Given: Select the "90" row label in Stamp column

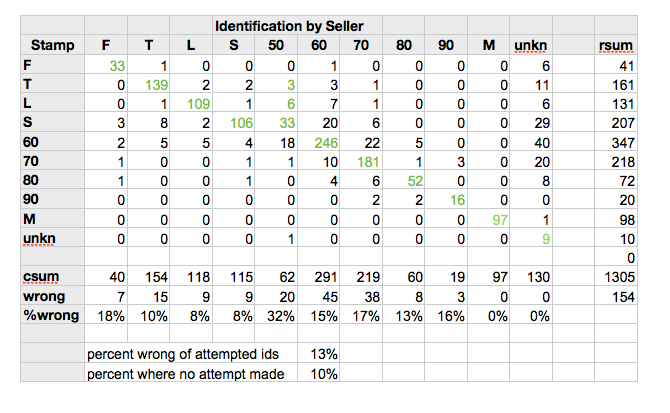Looking at the screenshot, I should click(x=31, y=200).
